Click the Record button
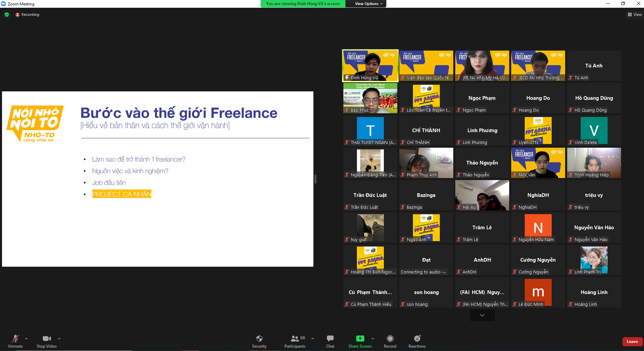Screen dimensions: 644x351 (390, 341)
